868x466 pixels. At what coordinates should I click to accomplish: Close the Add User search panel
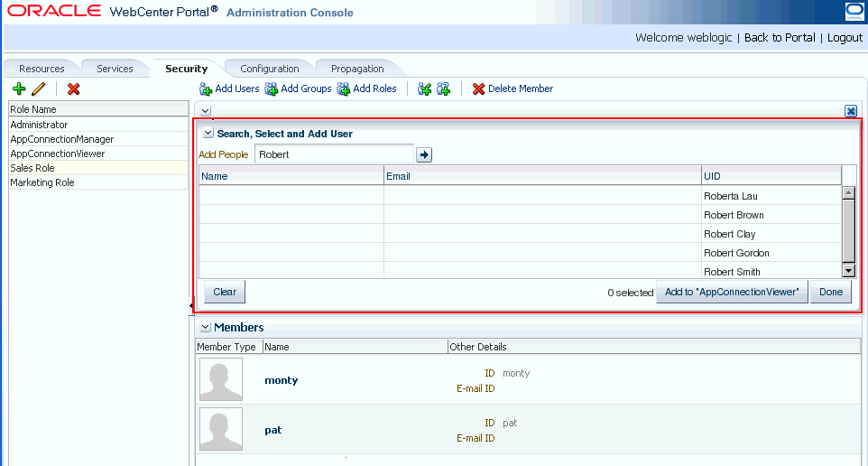click(851, 111)
